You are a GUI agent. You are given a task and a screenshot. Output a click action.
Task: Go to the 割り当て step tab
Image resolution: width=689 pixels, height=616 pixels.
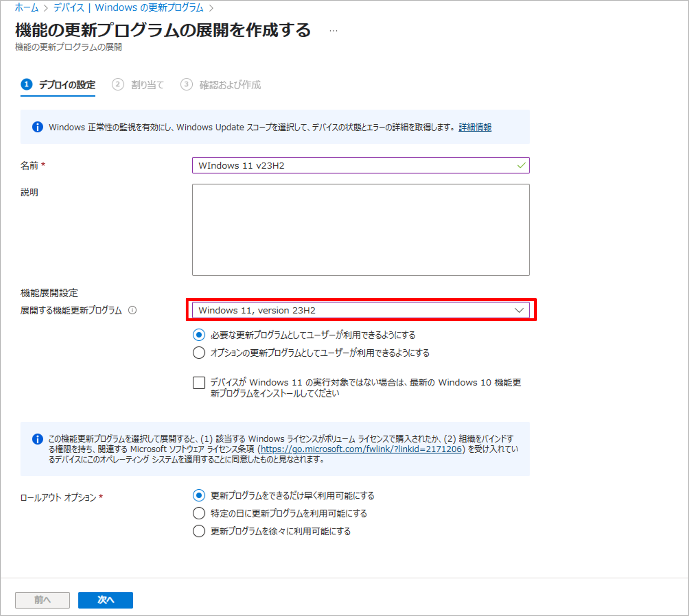[x=138, y=85]
